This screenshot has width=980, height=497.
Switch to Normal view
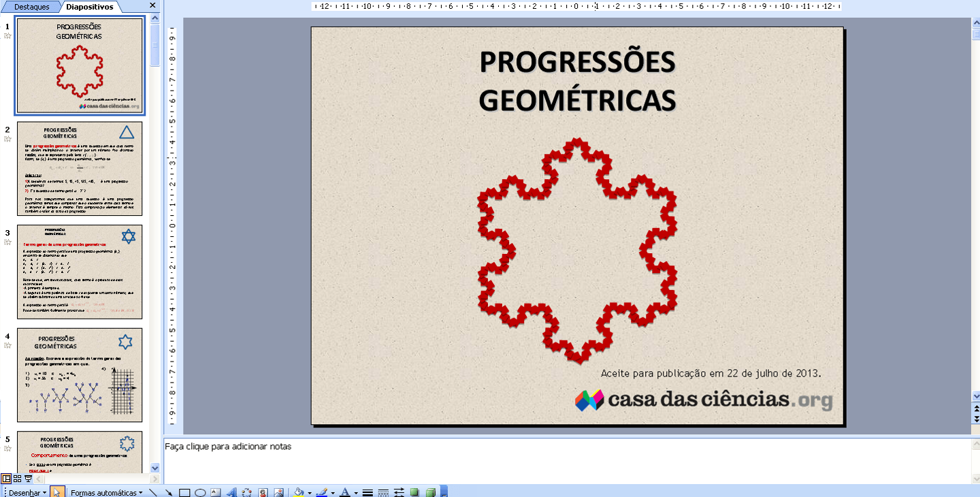(6, 479)
